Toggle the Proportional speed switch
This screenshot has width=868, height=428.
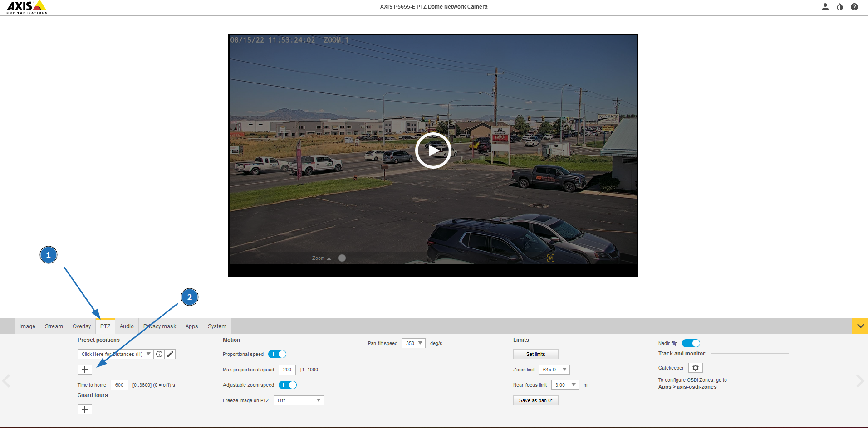point(277,354)
